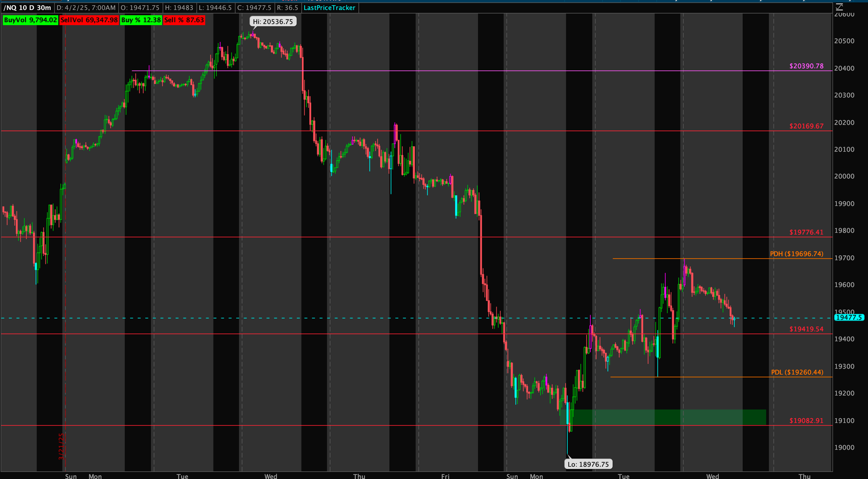The width and height of the screenshot is (868, 479).
Task: Click the green shaded demand zone rectangle
Action: tap(664, 417)
